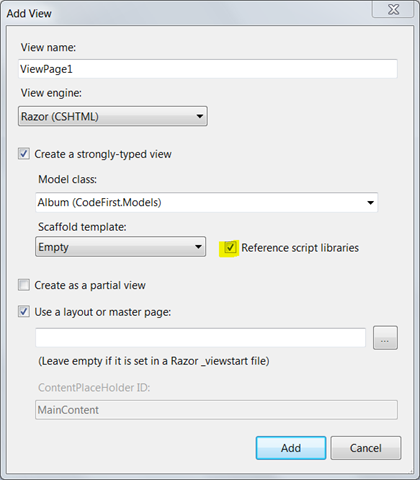Uncheck Create a strongly-typed view
Image resolution: width=420 pixels, height=480 pixels.
(x=24, y=154)
